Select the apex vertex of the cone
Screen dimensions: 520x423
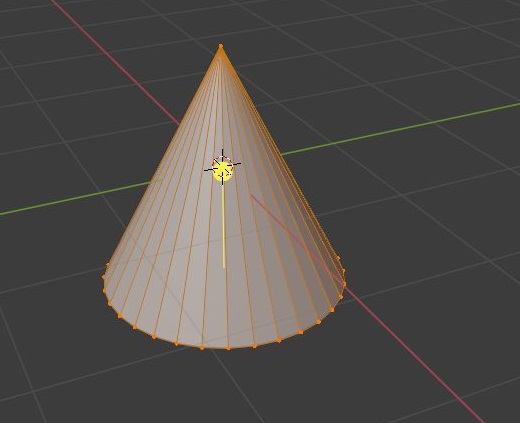tap(221, 46)
